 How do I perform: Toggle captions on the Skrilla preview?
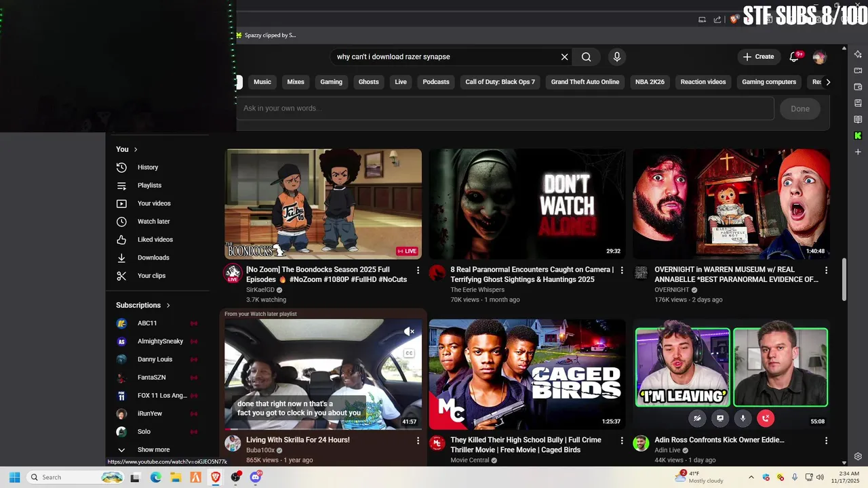(409, 353)
